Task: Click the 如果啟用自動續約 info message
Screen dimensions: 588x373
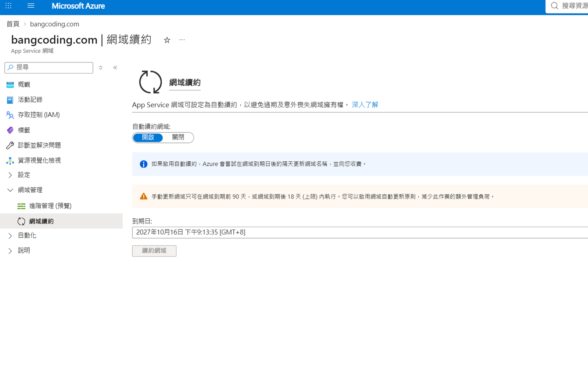Action: coord(259,164)
